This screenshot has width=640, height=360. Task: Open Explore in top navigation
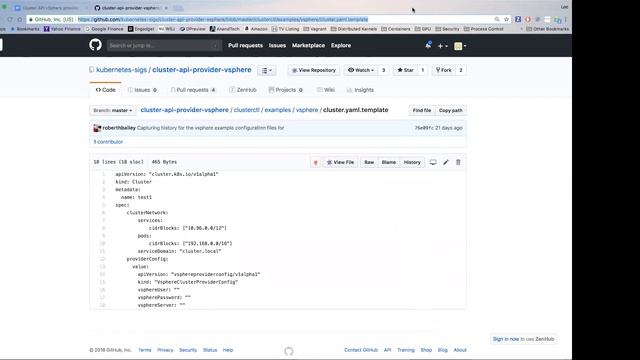pyautogui.click(x=341, y=45)
